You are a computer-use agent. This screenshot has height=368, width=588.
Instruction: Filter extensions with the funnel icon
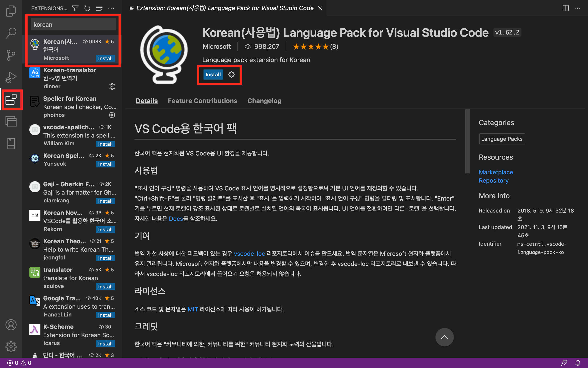(x=75, y=8)
